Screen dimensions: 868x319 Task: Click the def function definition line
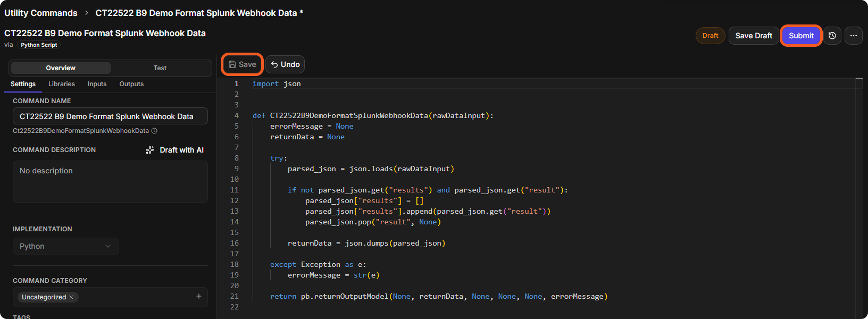[x=373, y=115]
